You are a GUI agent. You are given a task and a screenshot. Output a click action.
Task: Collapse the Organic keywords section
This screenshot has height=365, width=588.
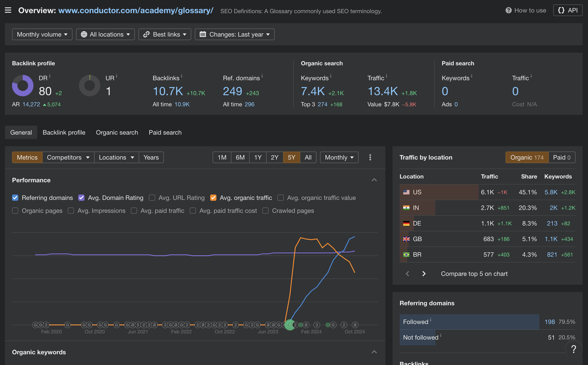tap(374, 352)
